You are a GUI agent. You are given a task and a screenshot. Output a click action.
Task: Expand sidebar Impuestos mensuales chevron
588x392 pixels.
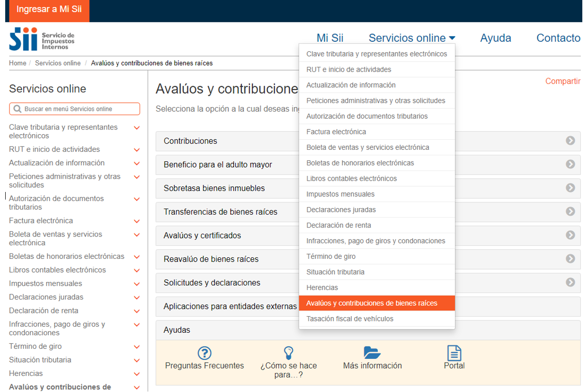pyautogui.click(x=137, y=284)
